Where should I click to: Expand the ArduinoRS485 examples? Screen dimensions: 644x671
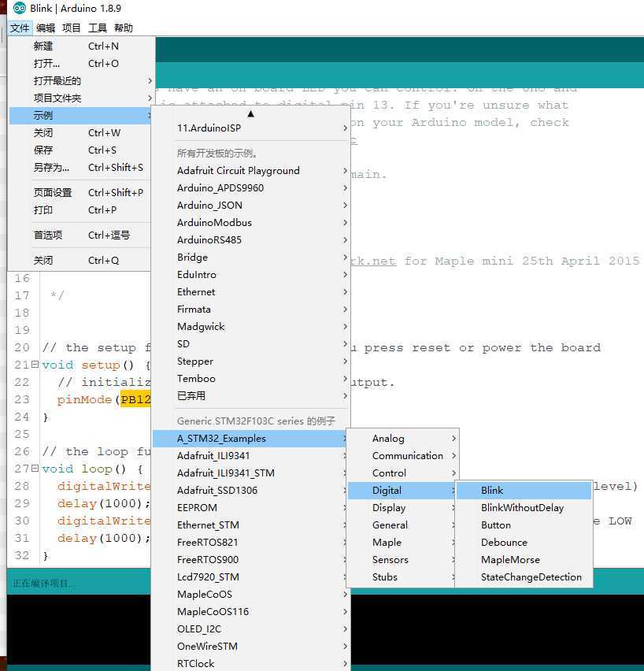coord(251,240)
